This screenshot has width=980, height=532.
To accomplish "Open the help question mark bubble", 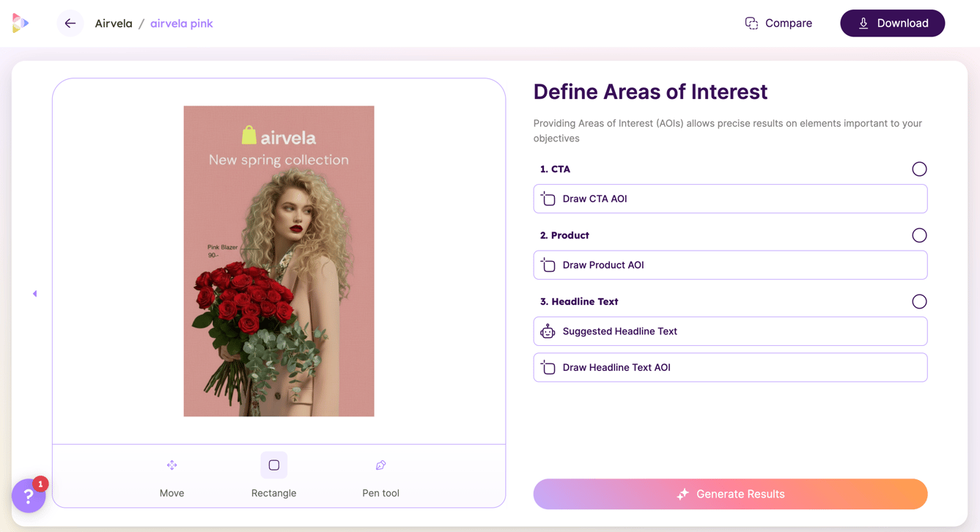I will 29,496.
